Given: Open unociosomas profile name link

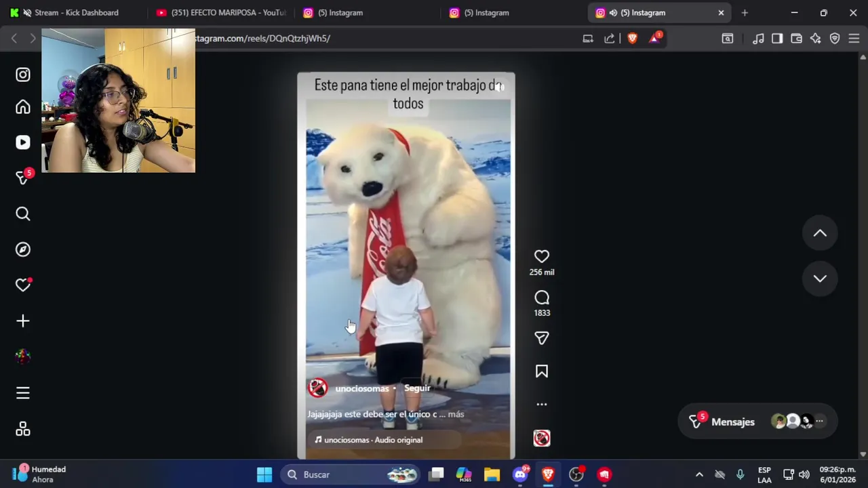Looking at the screenshot, I should pos(361,388).
